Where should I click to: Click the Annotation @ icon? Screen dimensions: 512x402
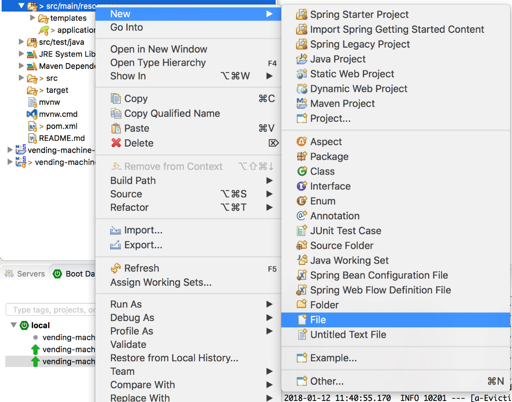click(302, 216)
